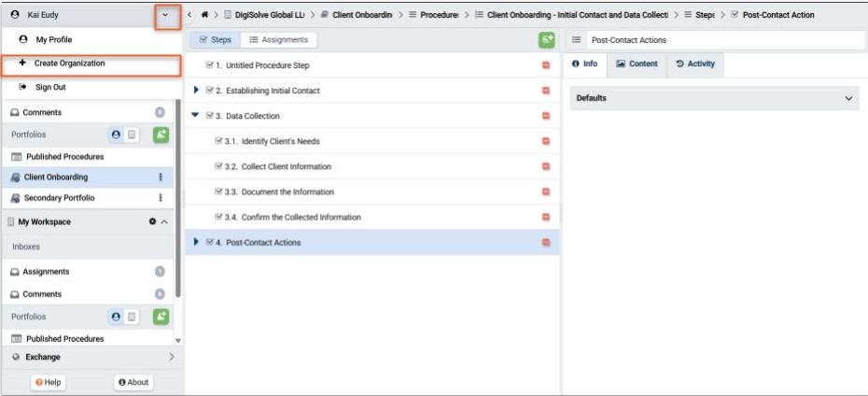
Task: Collapse the Data Collection step
Action: coord(194,116)
